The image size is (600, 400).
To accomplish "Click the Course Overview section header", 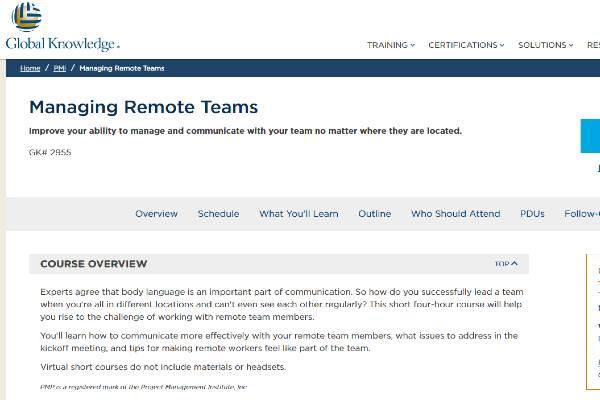I will coord(93,264).
